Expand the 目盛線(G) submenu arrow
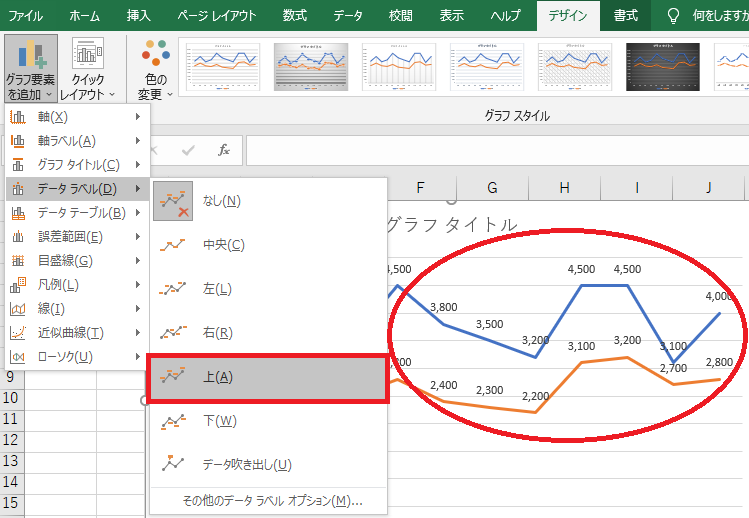 pyautogui.click(x=138, y=260)
